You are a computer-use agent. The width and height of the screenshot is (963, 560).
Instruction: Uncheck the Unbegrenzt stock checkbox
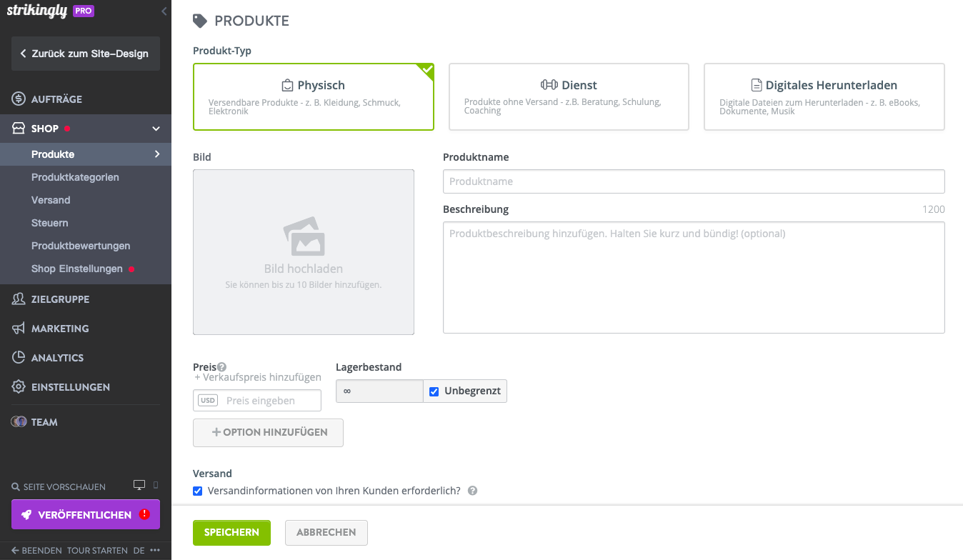tap(434, 391)
